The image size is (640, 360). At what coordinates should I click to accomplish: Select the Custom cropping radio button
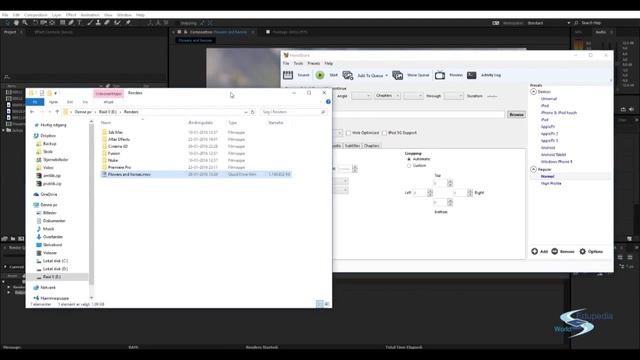tap(409, 166)
